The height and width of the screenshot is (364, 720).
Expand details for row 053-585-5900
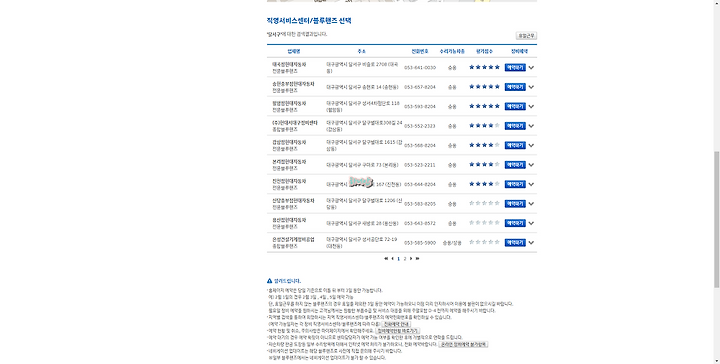pos(531,243)
